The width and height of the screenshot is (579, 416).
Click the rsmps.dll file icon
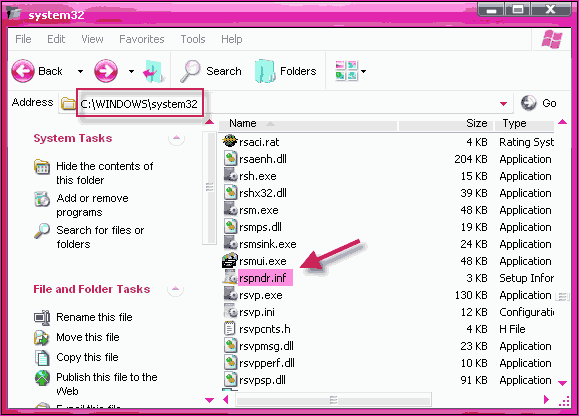tap(230, 227)
